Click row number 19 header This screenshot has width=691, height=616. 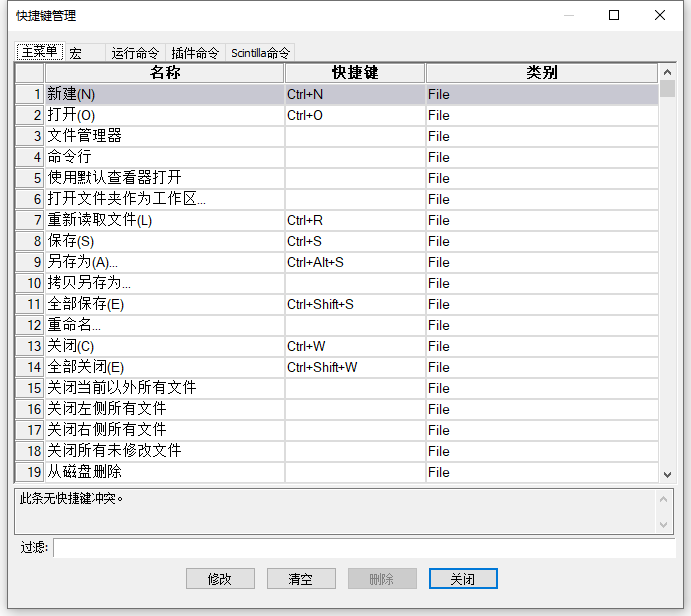click(30, 472)
